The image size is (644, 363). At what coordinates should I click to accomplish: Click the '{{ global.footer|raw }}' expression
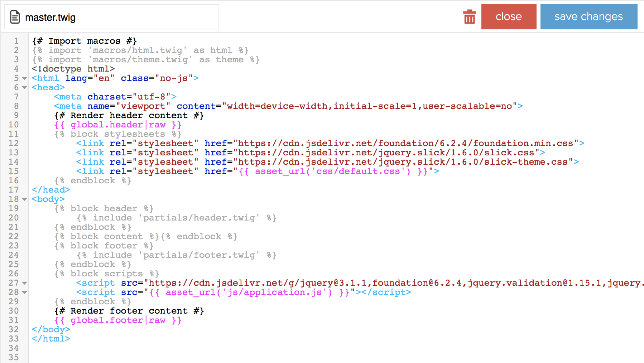[118, 320]
